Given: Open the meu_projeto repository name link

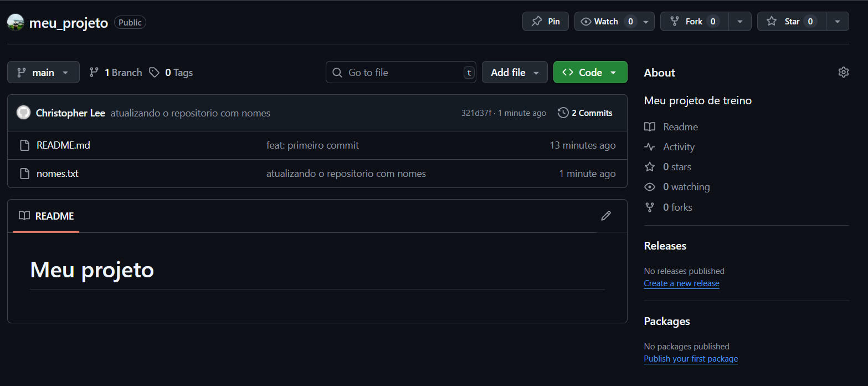Looking at the screenshot, I should coord(69,23).
